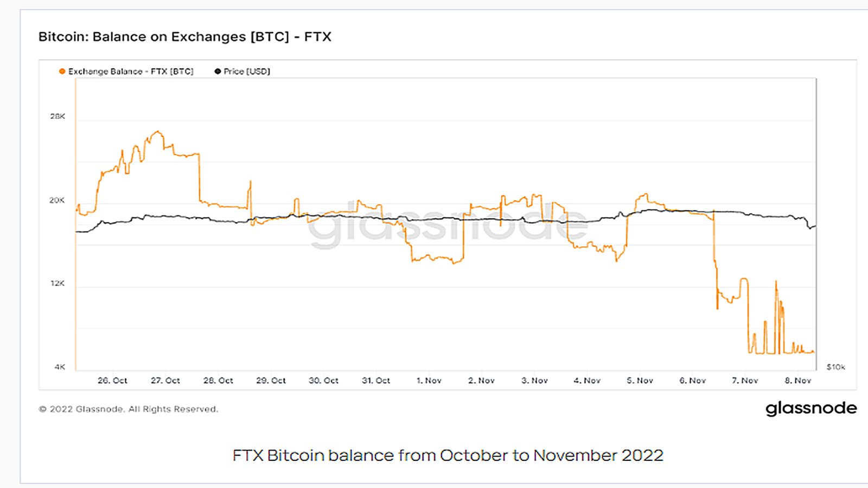Click the glassnode logo at bottom right
868x488 pixels.
(811, 408)
